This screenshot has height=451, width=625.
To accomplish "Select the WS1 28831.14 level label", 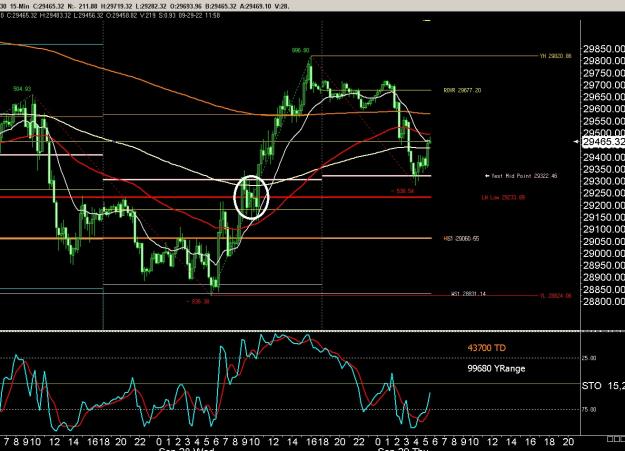I will coord(468,294).
